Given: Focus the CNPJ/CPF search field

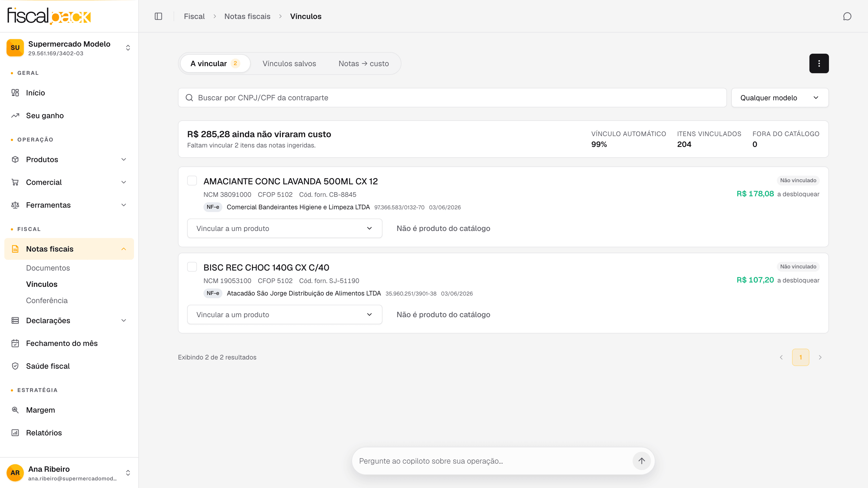Looking at the screenshot, I should pos(452,98).
